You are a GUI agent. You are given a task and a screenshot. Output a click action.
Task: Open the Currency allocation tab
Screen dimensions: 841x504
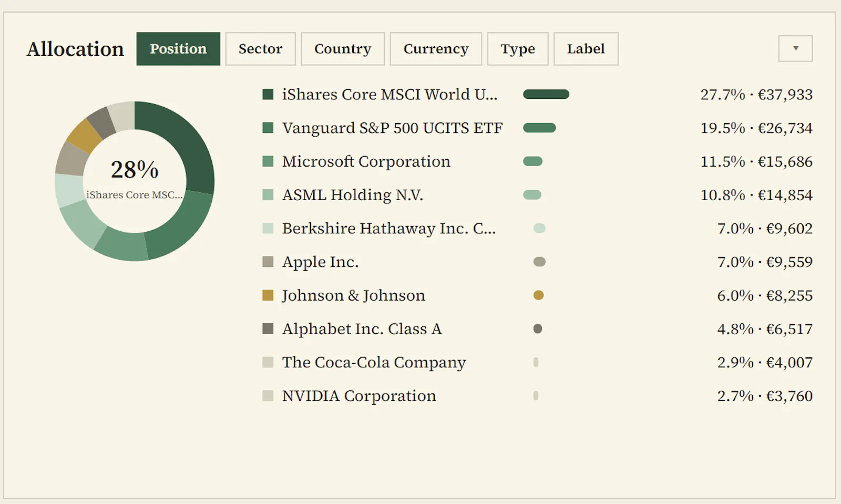[436, 49]
